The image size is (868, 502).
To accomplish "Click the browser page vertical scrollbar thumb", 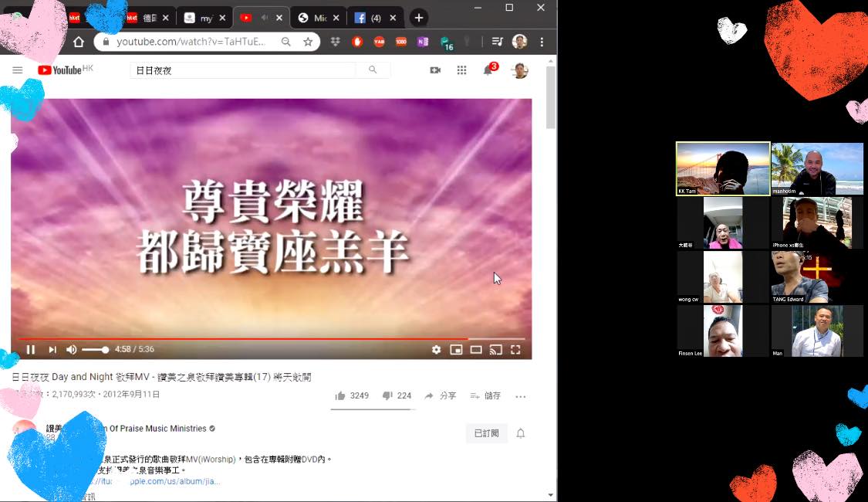I will point(550,97).
